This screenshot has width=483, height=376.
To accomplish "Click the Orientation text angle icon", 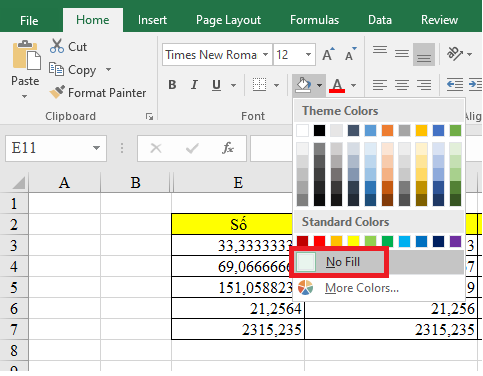I will click(454, 54).
